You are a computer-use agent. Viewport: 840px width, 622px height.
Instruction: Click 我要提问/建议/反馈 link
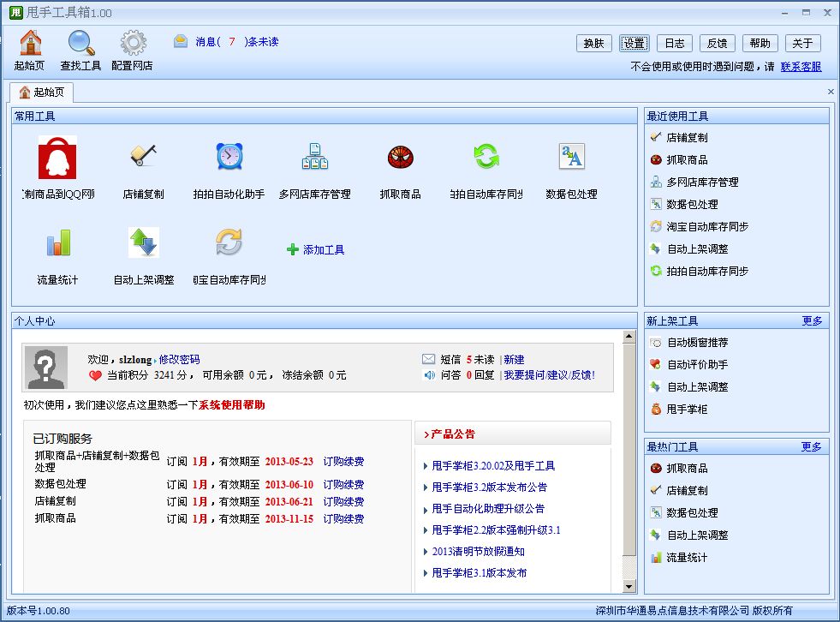(x=550, y=374)
